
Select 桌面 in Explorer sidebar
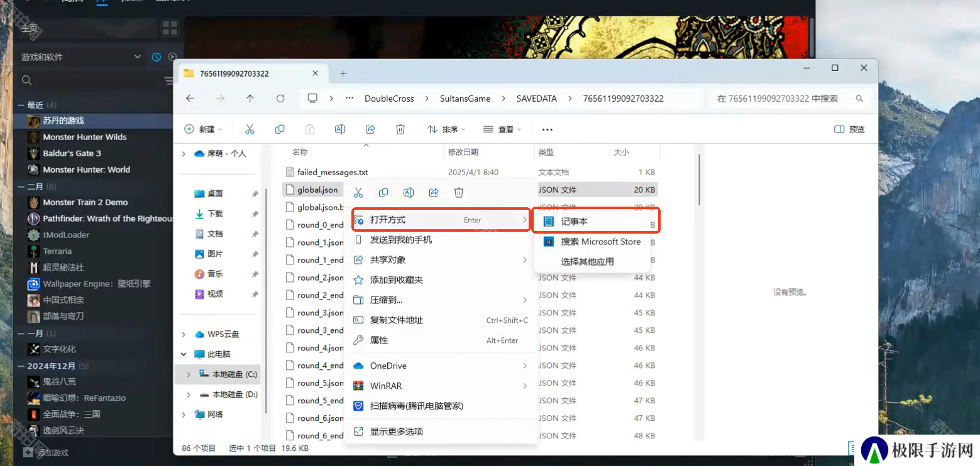point(215,194)
